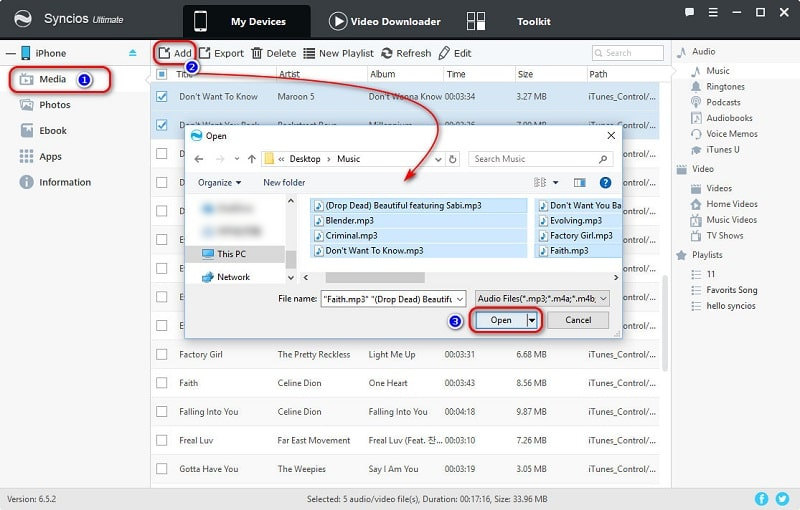Screen dimensions: 800x510
Task: Click the dialog horizontal scrollbar thumb
Action: point(375,277)
